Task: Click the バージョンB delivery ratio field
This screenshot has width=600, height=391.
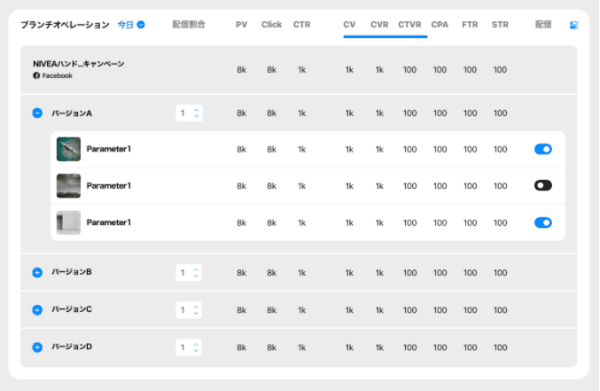Action: pyautogui.click(x=189, y=273)
